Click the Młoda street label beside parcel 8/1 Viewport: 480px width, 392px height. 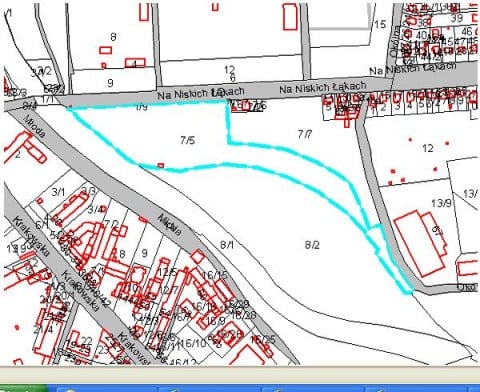coord(170,225)
